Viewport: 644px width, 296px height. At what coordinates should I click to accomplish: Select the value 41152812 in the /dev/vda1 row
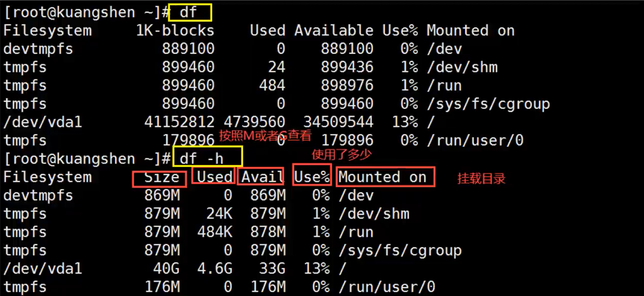(179, 122)
